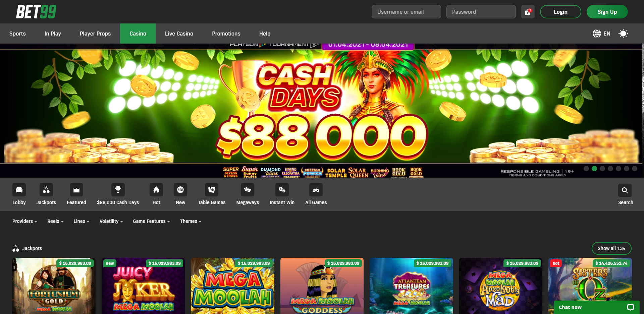The width and height of the screenshot is (644, 314).
Task: Expand the Volatility filter dropdown
Action: (x=111, y=221)
